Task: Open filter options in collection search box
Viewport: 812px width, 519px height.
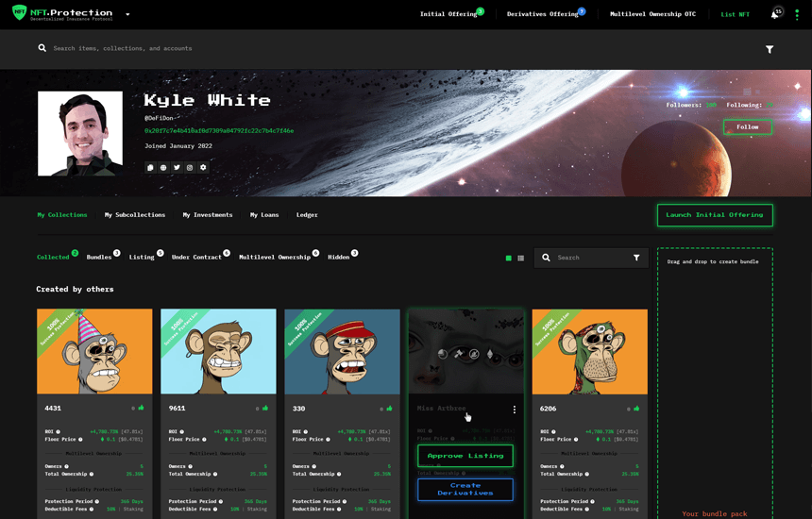Action: click(x=636, y=258)
